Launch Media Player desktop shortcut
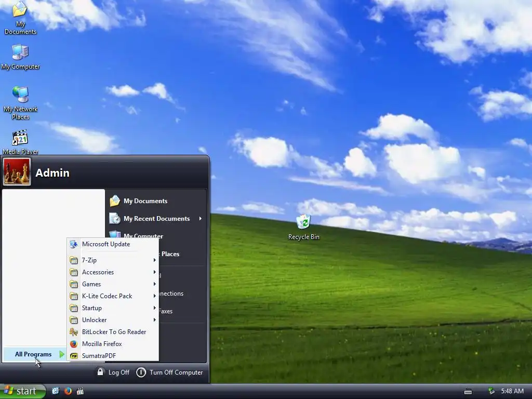The height and width of the screenshot is (399, 532). pyautogui.click(x=20, y=142)
